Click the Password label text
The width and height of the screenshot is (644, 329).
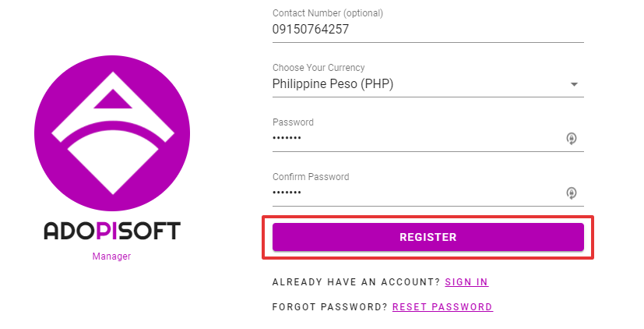[x=293, y=122]
